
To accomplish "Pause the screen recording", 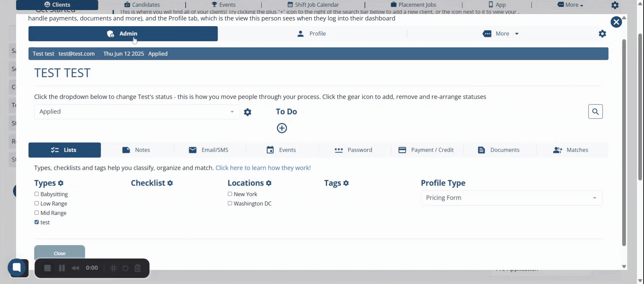I will 62,268.
